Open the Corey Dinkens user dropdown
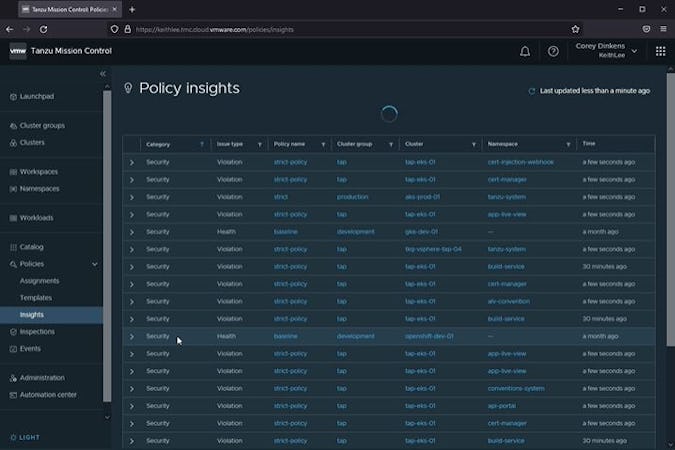 [x=606, y=51]
